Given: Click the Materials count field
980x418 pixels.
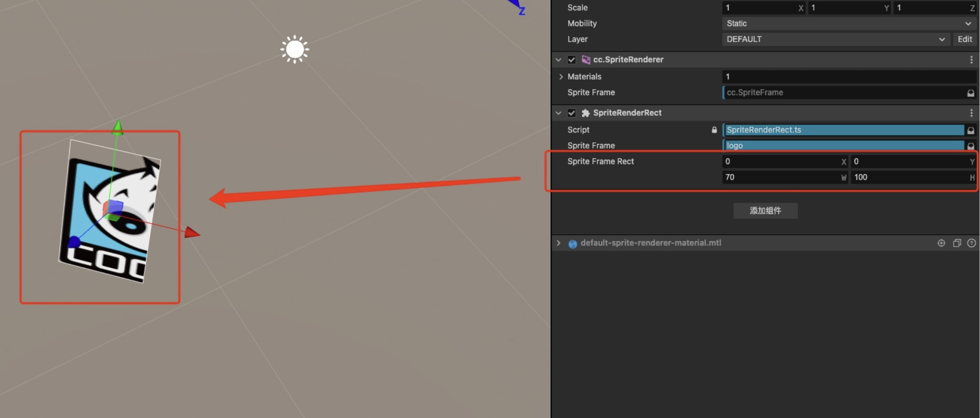Looking at the screenshot, I should 849,77.
